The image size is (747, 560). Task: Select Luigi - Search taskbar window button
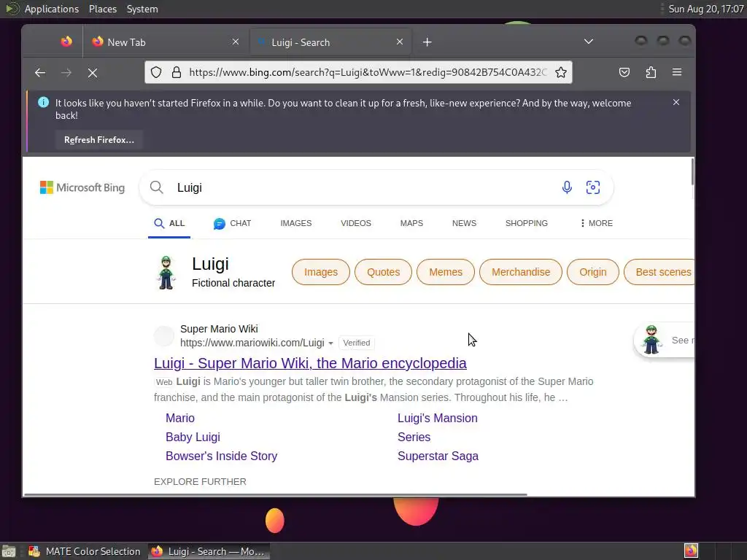pos(208,551)
